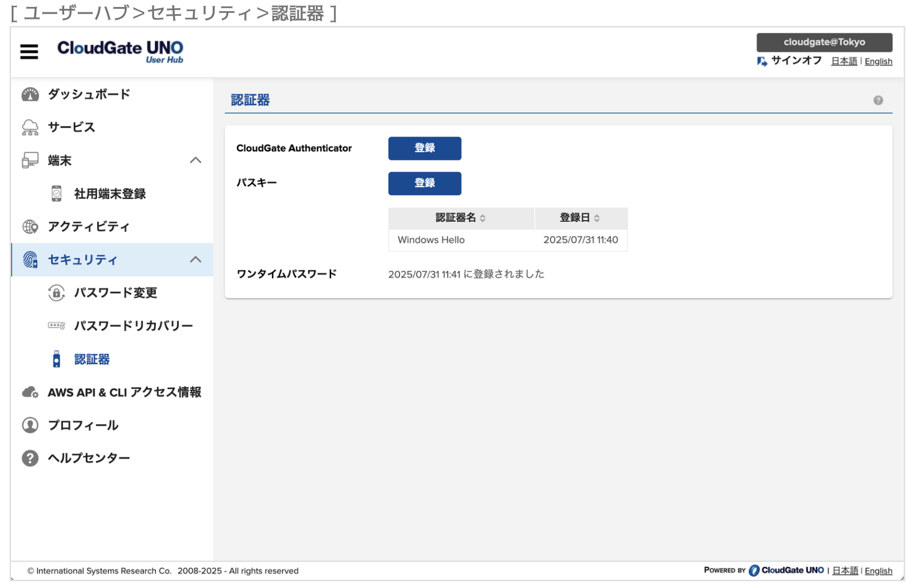Switch language to 日本語 in header
The height and width of the screenshot is (588, 913).
844,61
